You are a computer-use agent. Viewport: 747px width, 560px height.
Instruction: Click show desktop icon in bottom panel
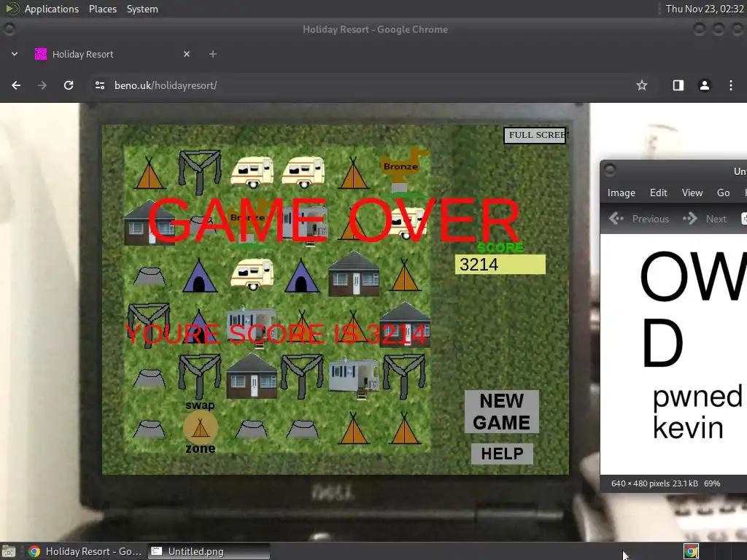pyautogui.click(x=9, y=551)
